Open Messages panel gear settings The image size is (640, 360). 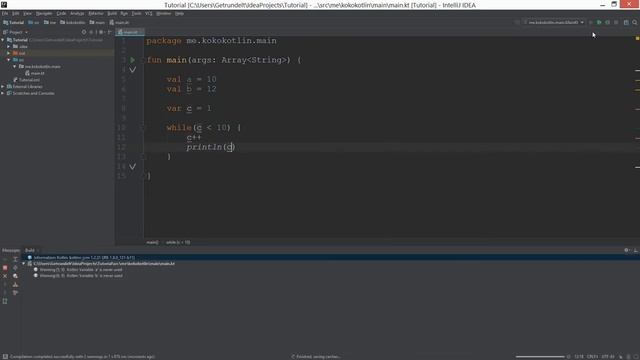click(627, 250)
